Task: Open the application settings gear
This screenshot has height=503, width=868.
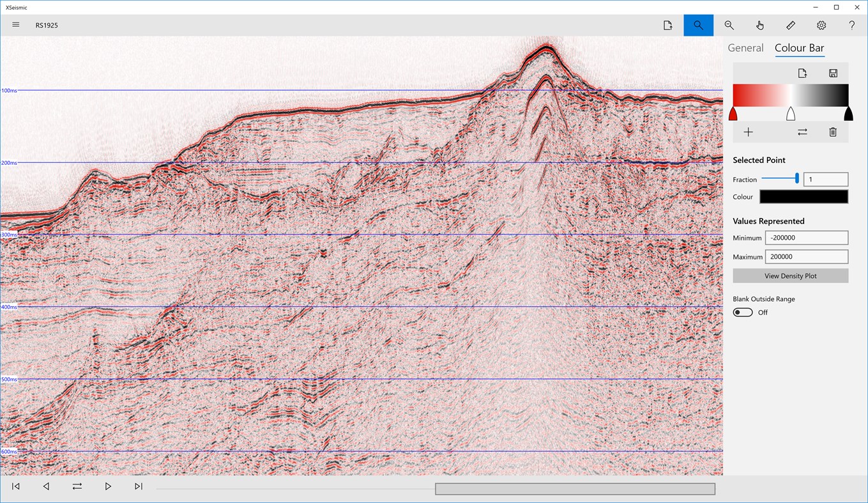Action: [x=821, y=25]
